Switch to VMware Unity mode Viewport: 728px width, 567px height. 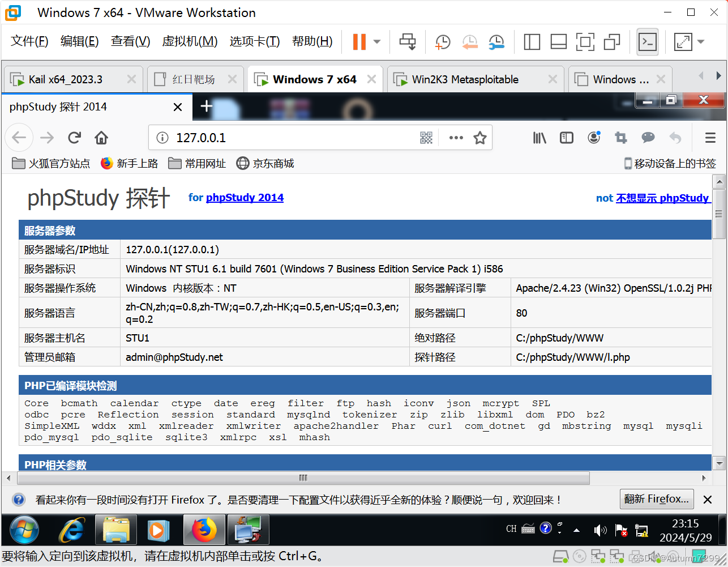[x=612, y=41]
